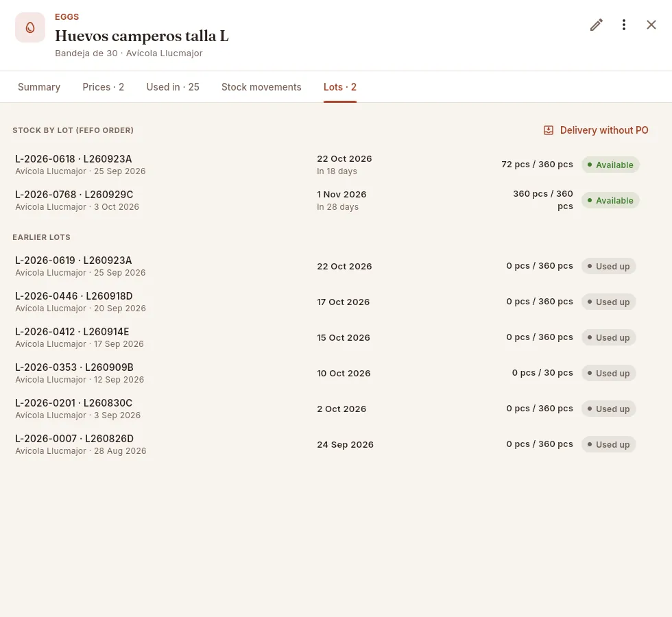Click the Huevos camperos talla L title

pos(142,36)
